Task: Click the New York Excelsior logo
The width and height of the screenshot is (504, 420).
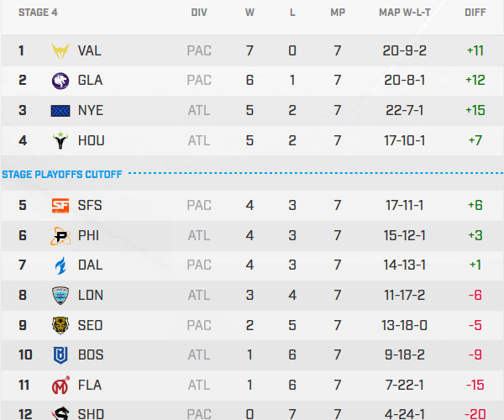Action: (61, 111)
